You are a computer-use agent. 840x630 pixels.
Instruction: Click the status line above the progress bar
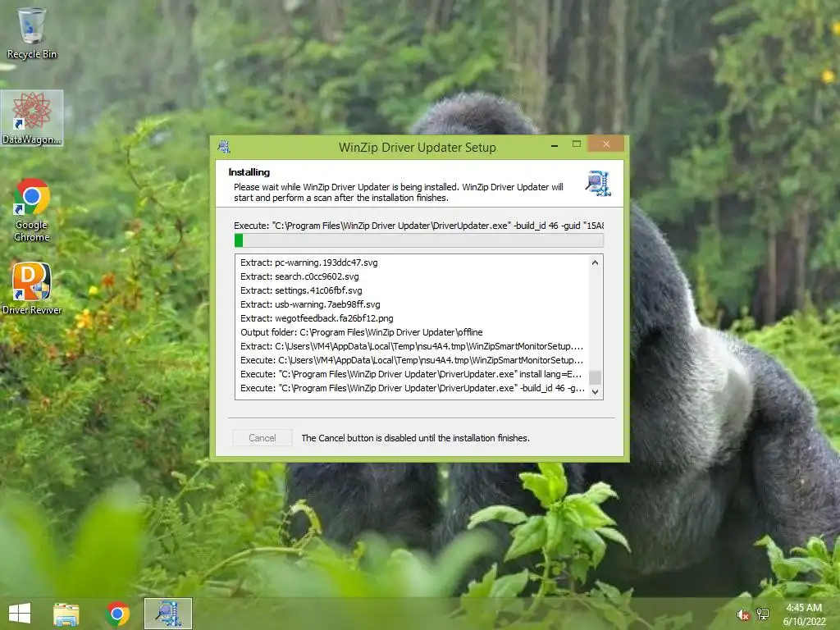click(x=419, y=226)
